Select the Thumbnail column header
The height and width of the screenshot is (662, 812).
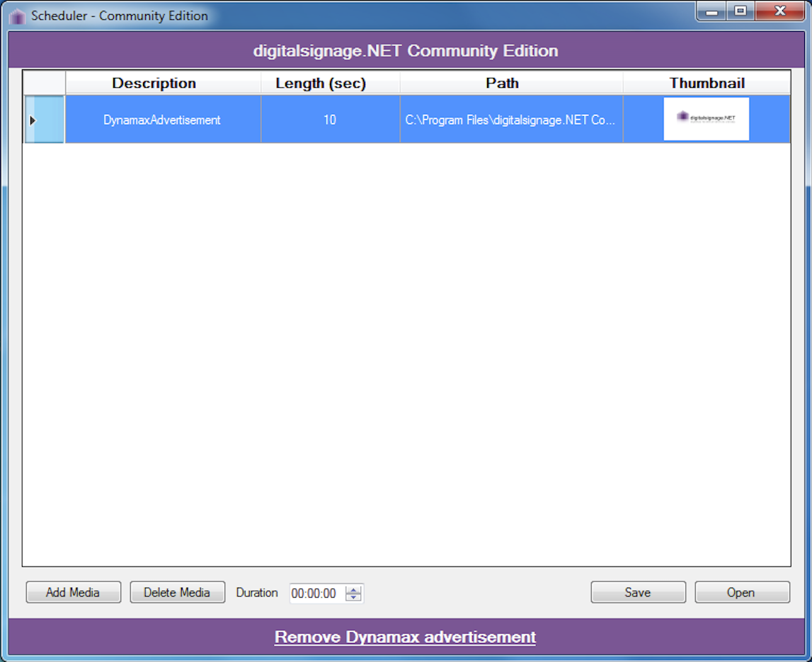pyautogui.click(x=707, y=83)
